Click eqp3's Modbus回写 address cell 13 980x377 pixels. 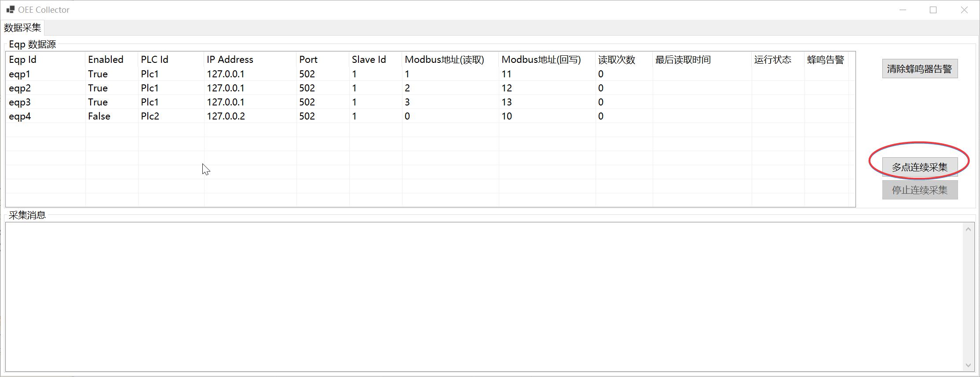(x=507, y=102)
